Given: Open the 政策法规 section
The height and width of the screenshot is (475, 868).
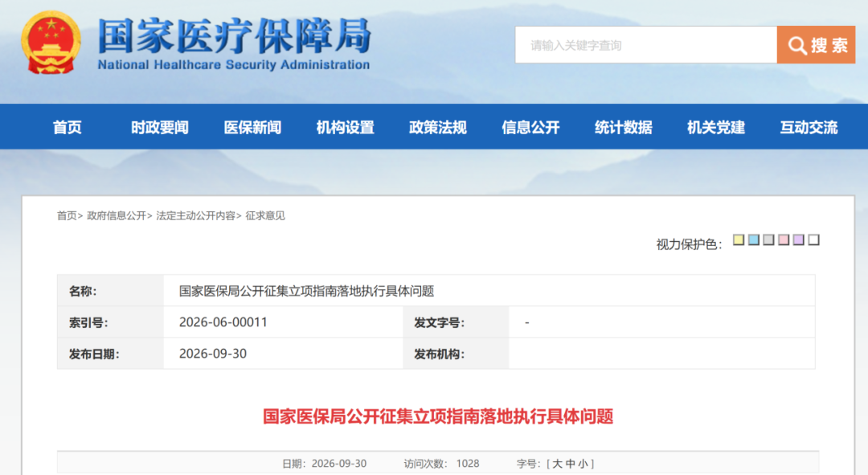Looking at the screenshot, I should coord(438,127).
